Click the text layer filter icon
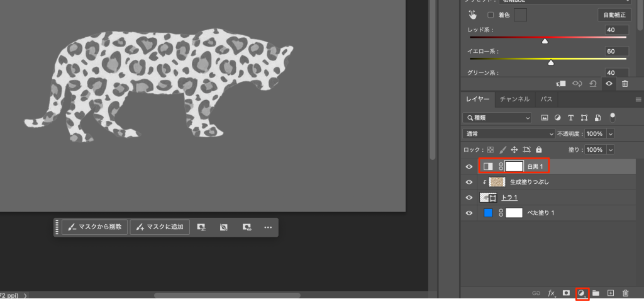The image size is (644, 301). [x=571, y=118]
